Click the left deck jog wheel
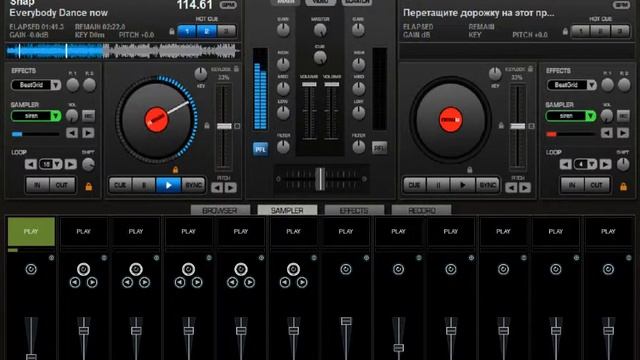Viewport: 640px width, 360px height. 157,120
